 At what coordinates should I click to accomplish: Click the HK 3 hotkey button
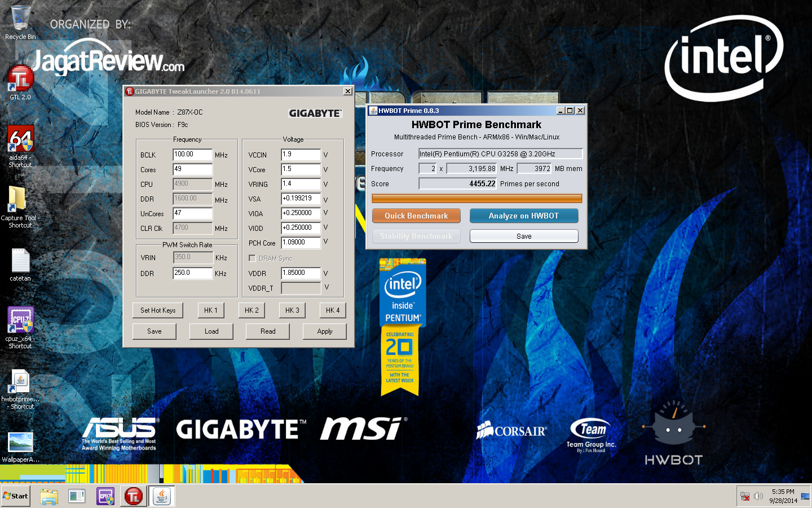click(292, 310)
